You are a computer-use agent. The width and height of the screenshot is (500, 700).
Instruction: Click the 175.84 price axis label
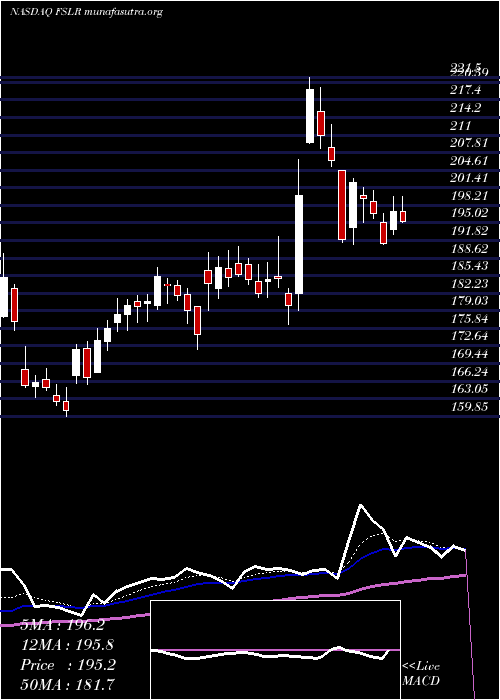click(x=470, y=318)
